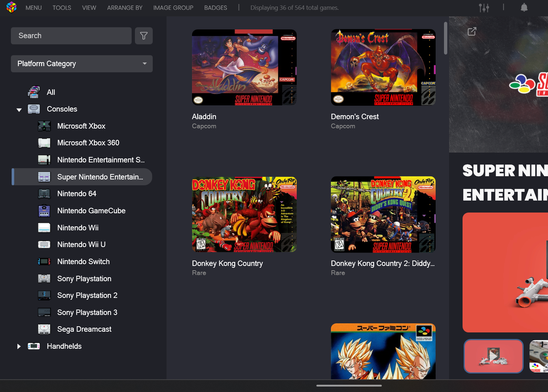Click the Nintendo Wii console icon
This screenshot has width=548, height=392.
44,228
